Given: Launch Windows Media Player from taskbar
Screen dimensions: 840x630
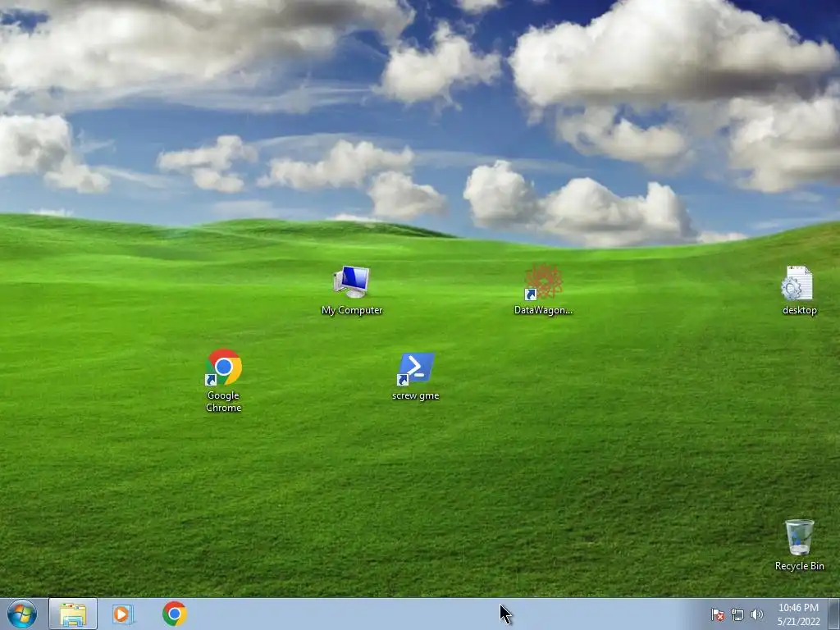Looking at the screenshot, I should click(x=123, y=614).
